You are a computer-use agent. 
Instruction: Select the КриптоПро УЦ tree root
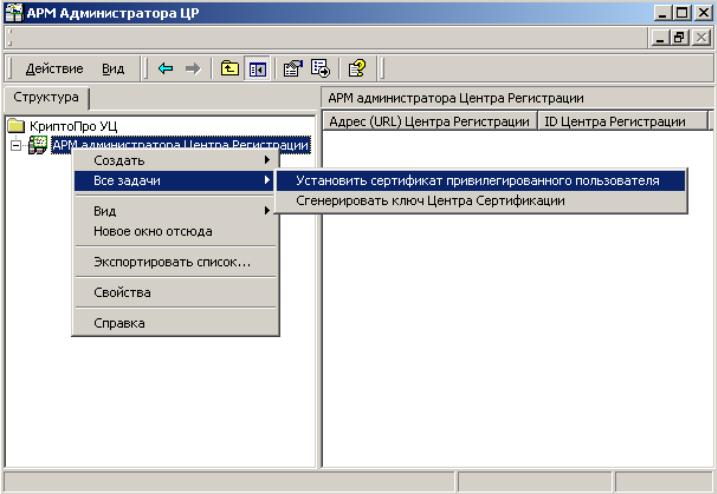click(x=73, y=126)
